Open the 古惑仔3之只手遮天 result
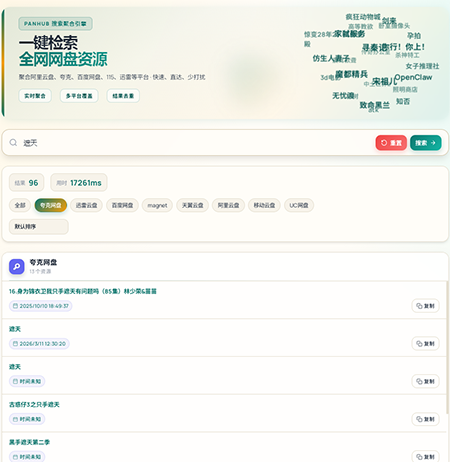 click(x=34, y=404)
